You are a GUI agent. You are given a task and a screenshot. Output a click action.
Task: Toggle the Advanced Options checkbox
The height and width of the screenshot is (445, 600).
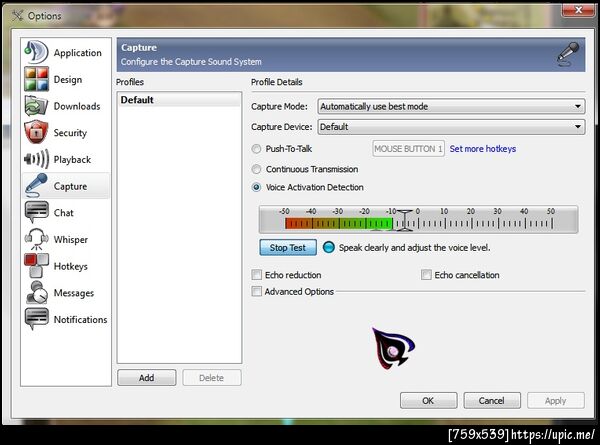(257, 292)
